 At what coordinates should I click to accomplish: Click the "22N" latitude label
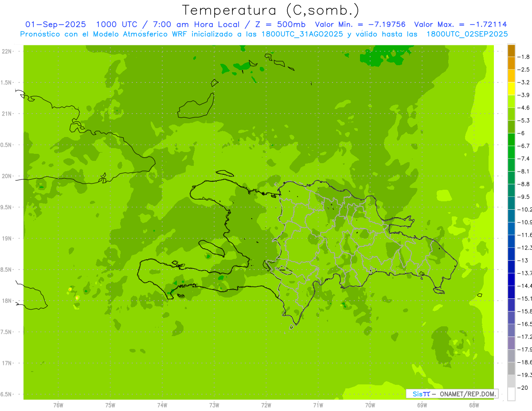[x=6, y=51]
